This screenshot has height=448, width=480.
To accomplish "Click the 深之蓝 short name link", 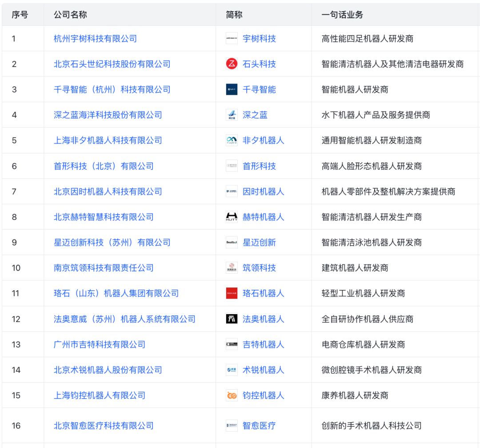I will click(x=255, y=115).
